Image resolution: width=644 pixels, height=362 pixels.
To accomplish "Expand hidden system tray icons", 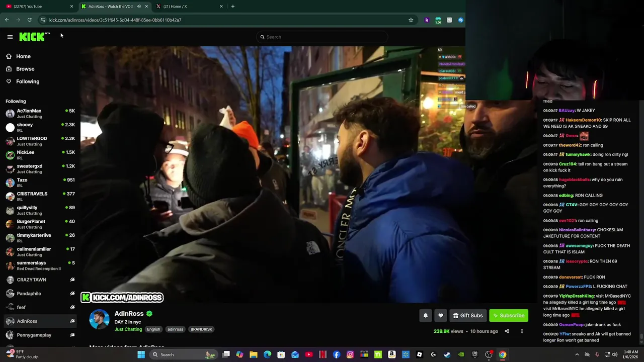I will tap(577, 354).
